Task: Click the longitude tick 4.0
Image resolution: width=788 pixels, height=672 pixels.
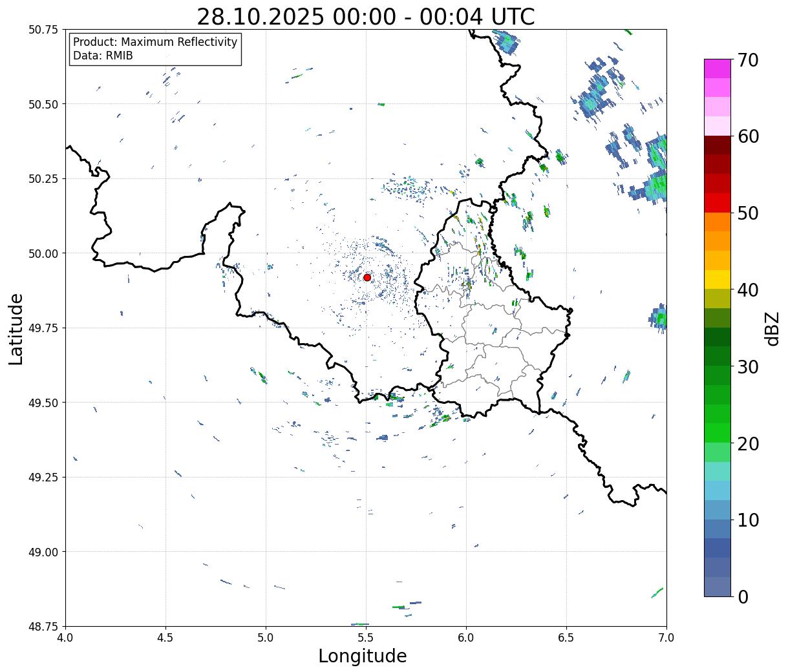Action: tap(65, 637)
